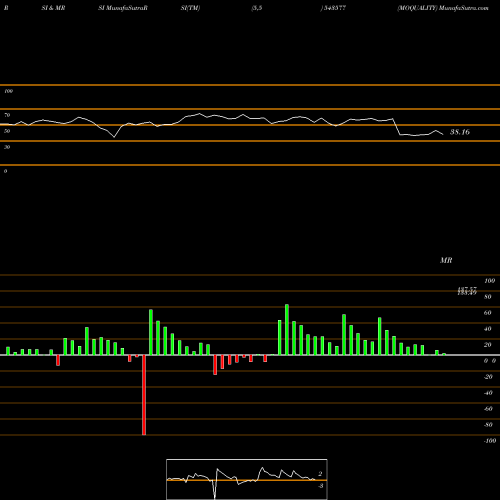The height and width of the screenshot is (500, 500).
Task: Click the MR axis label 80
Action: [x=488, y=297]
